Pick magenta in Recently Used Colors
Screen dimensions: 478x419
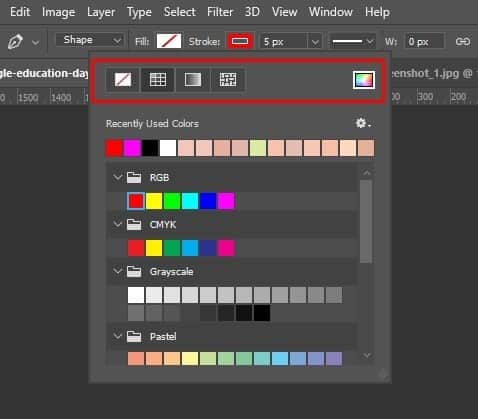[x=132, y=148]
